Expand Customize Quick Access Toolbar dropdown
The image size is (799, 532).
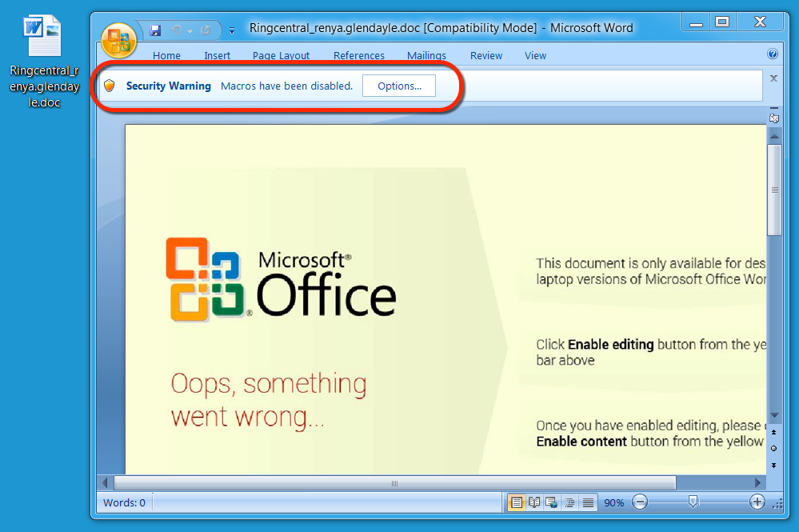point(232,30)
